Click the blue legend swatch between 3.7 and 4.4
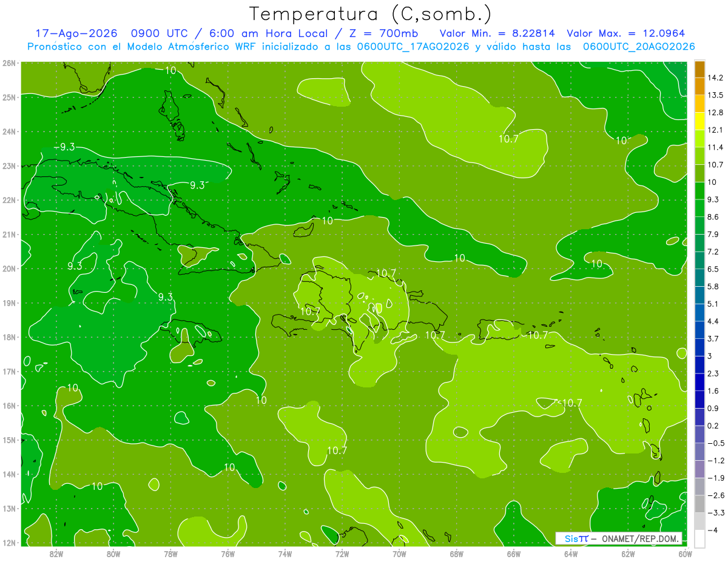 click(699, 329)
